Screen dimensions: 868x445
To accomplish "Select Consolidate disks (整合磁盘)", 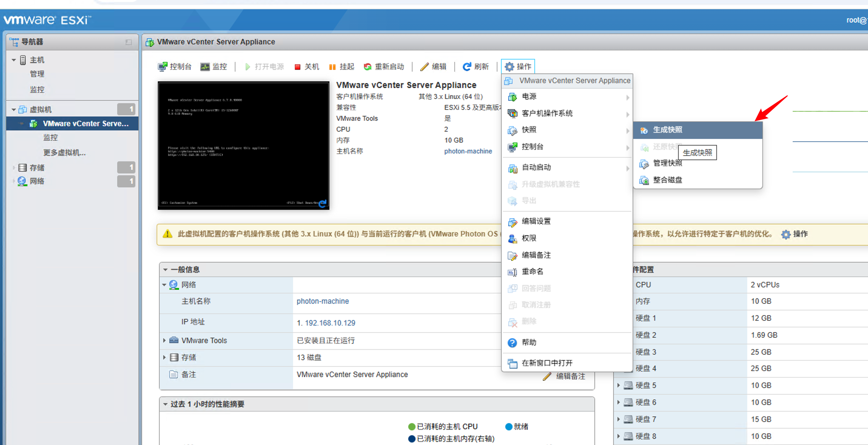I will point(697,180).
